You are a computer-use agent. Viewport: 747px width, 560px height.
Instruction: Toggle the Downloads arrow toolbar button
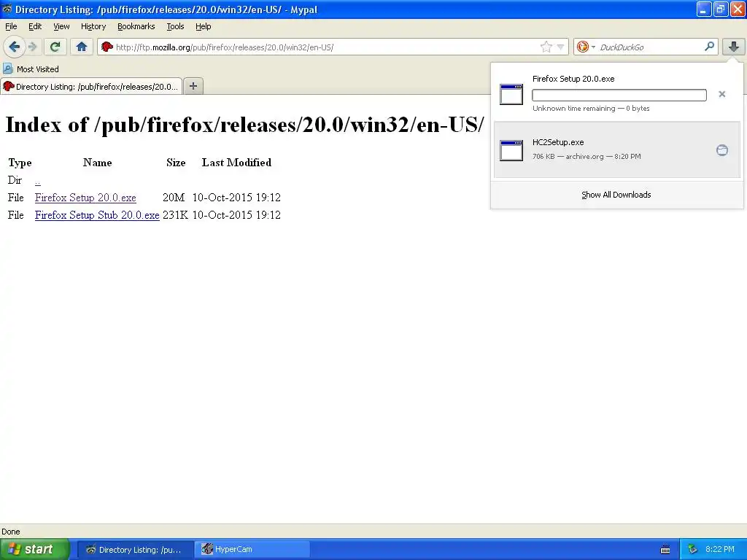(x=734, y=47)
